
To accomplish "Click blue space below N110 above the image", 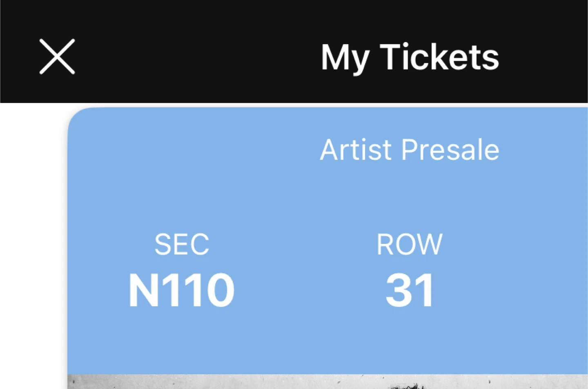I will point(182,343).
